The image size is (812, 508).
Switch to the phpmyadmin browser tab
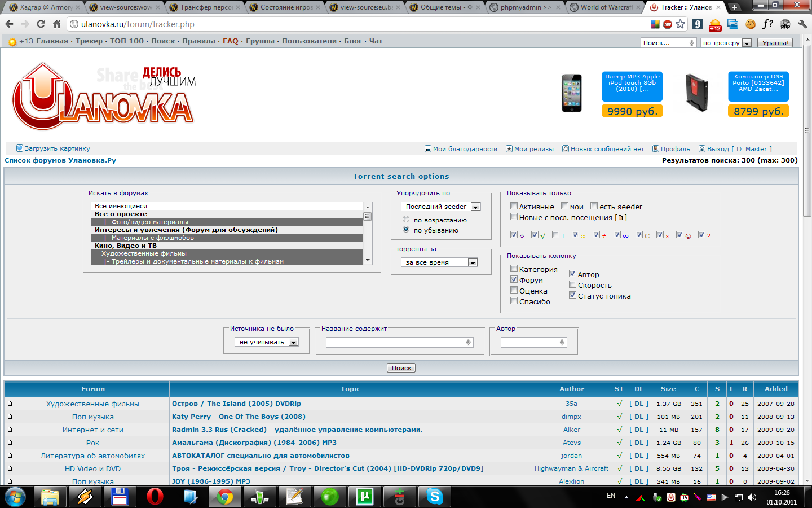coord(526,7)
